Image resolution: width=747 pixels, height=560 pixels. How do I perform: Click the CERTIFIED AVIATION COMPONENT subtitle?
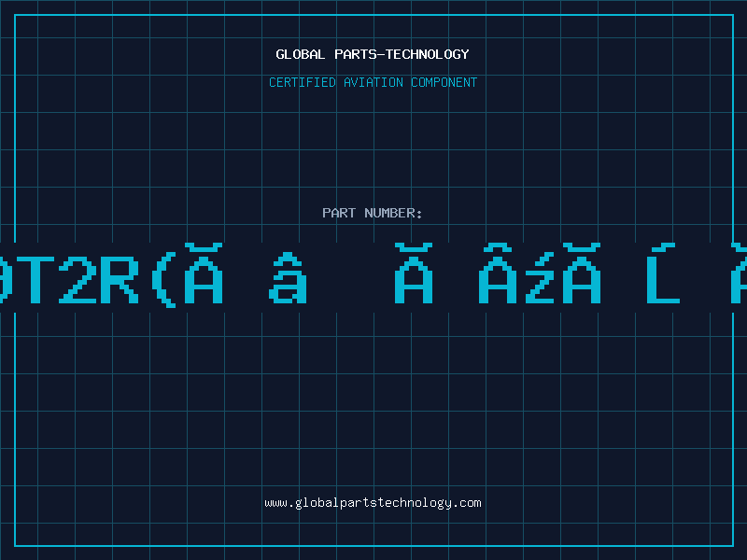[373, 82]
